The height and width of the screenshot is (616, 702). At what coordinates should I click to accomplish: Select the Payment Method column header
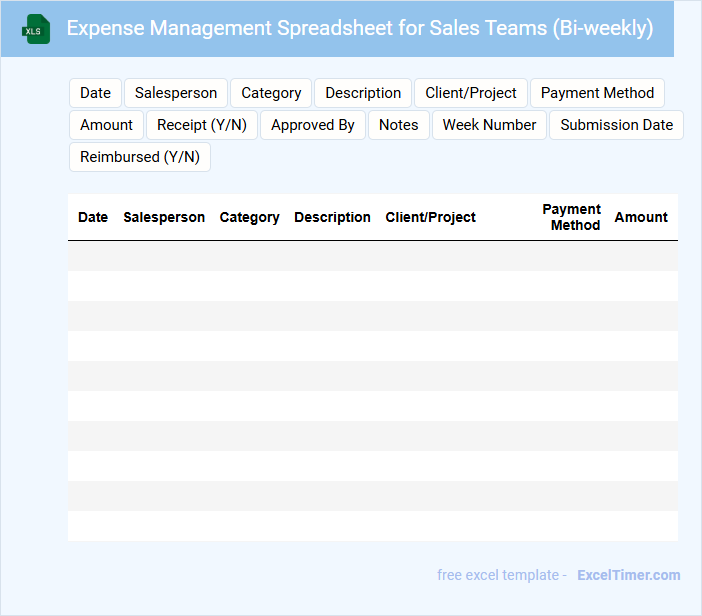point(572,217)
